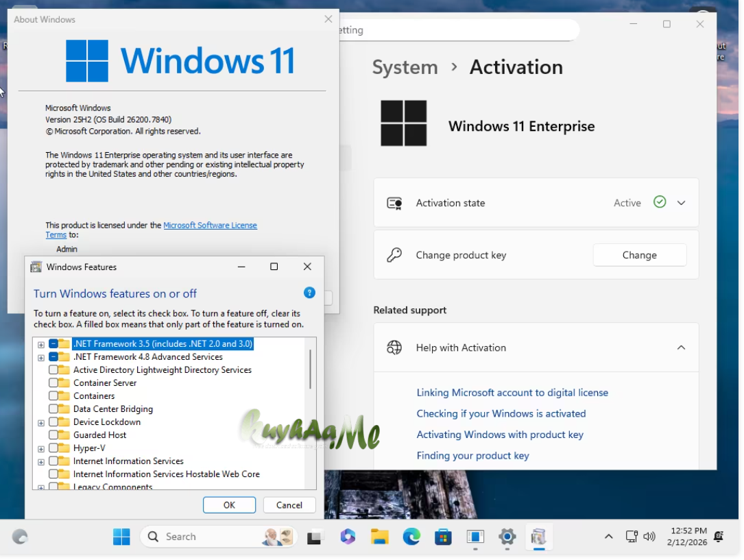Expand Internet Information Services tree node
The image size is (744, 560).
[x=41, y=462]
